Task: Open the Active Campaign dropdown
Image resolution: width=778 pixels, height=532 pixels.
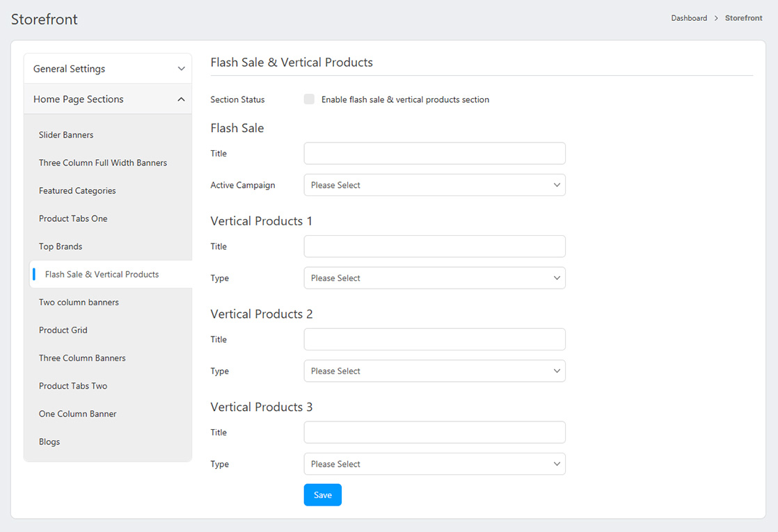Action: coord(434,185)
